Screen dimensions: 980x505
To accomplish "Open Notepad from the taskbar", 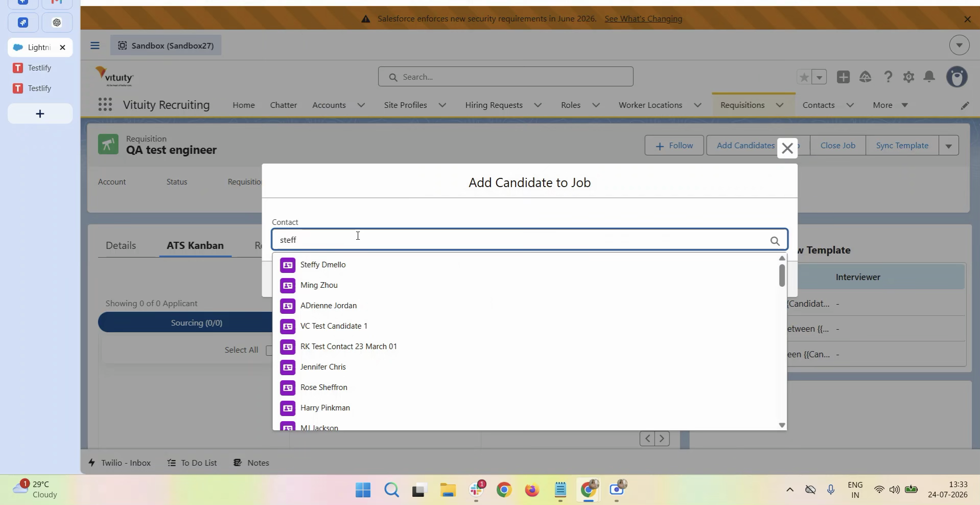I will [x=561, y=490].
